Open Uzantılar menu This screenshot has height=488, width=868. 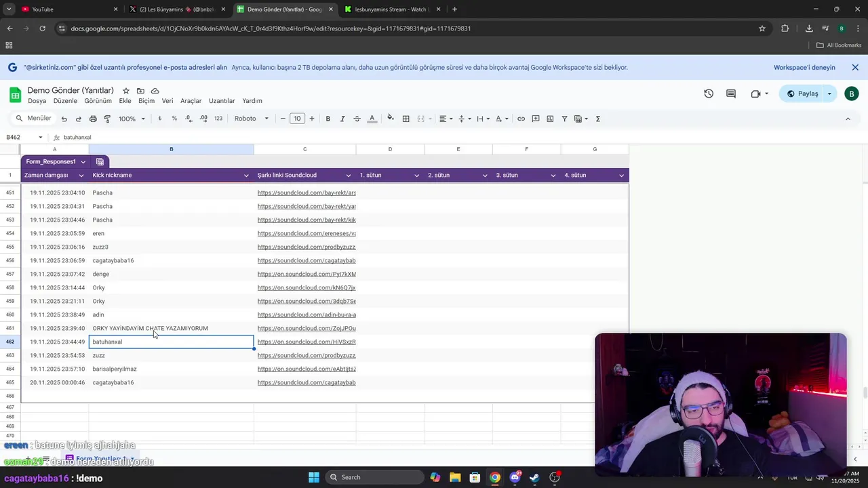pos(222,101)
